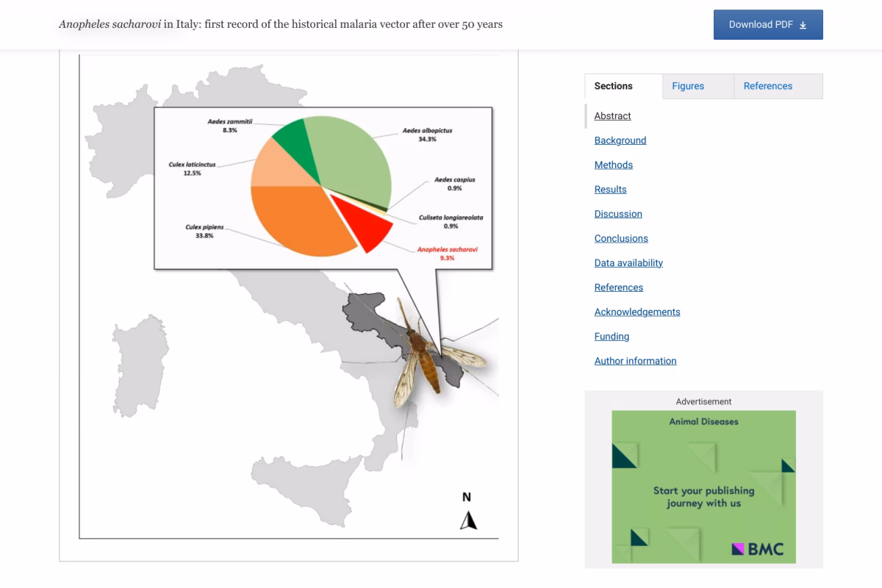Image resolution: width=882 pixels, height=588 pixels.
Task: Switch to the References tab
Action: [x=768, y=86]
